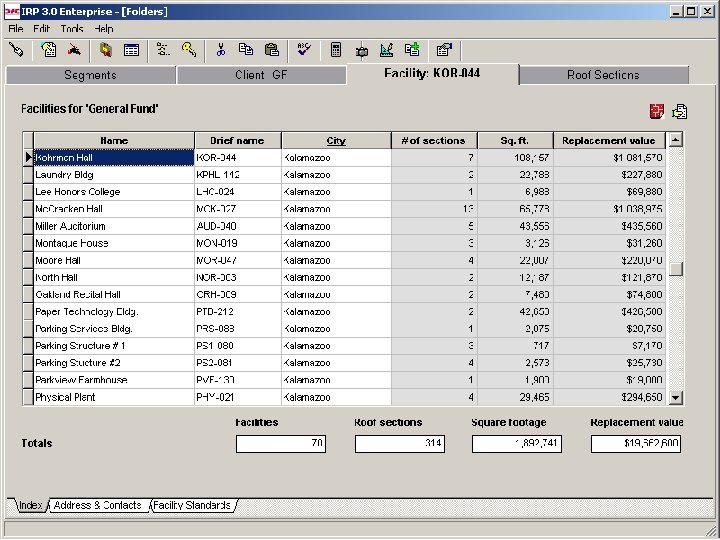This screenshot has height=540, width=720.
Task: Open the File menu
Action: [x=16, y=29]
